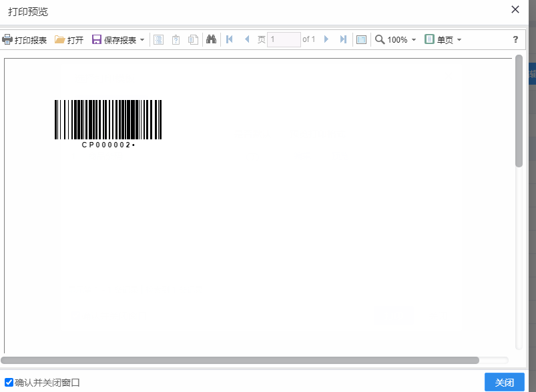Image resolution: width=536 pixels, height=392 pixels.
Task: Toggle full screen view icon
Action: (x=361, y=39)
